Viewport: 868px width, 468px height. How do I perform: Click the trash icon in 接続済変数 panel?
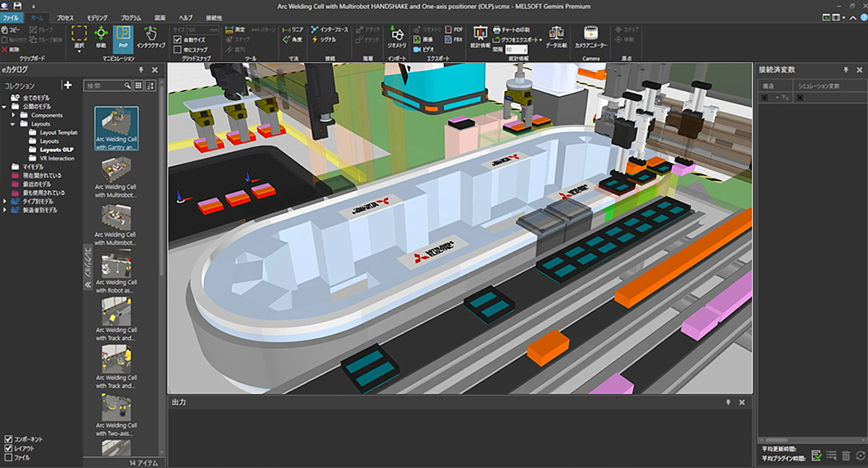tap(846, 456)
